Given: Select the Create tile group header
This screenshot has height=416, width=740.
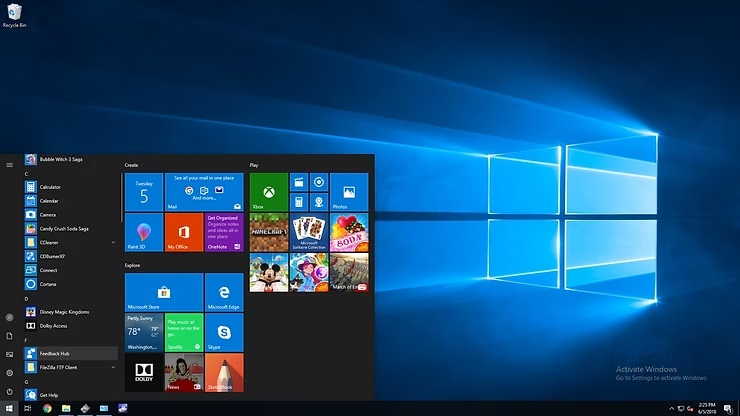Looking at the screenshot, I should click(131, 165).
